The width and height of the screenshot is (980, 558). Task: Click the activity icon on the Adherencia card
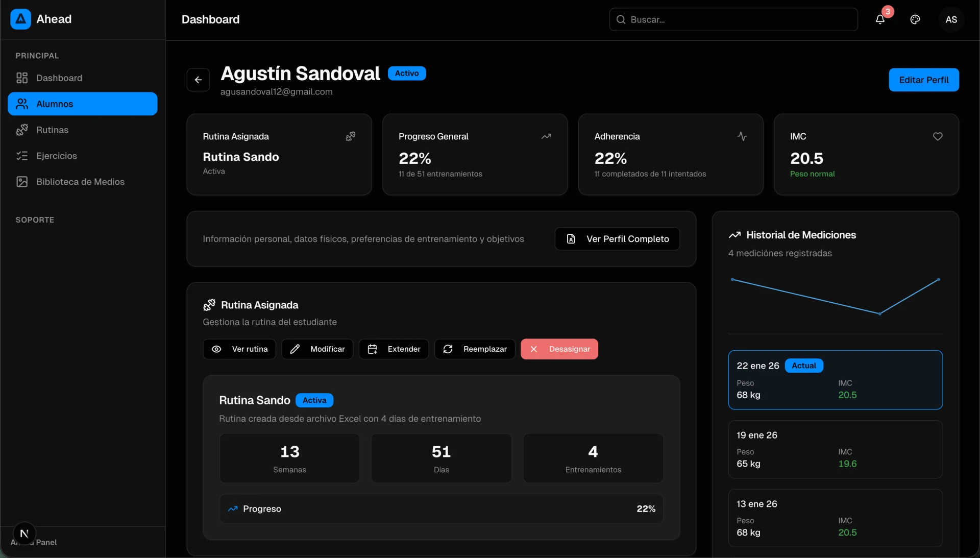point(742,136)
